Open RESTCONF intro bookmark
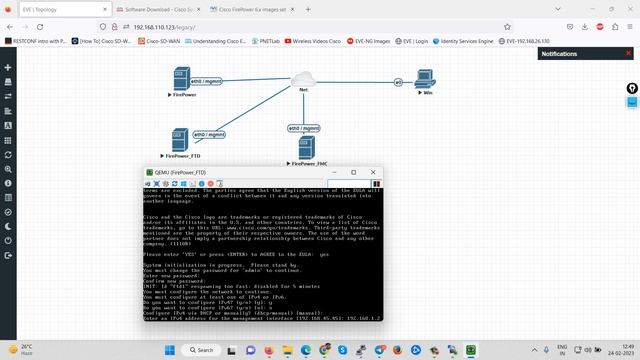This screenshot has width=640, height=360. point(36,41)
